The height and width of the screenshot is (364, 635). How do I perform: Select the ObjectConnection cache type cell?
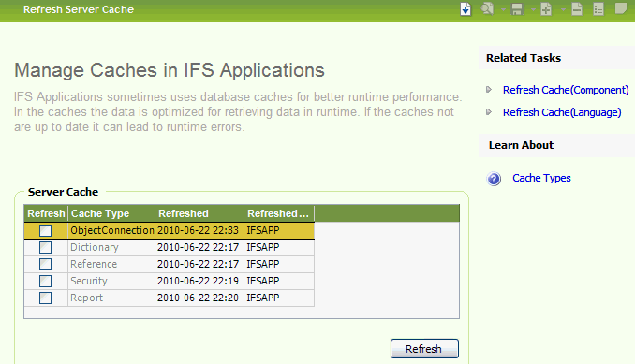coord(111,230)
